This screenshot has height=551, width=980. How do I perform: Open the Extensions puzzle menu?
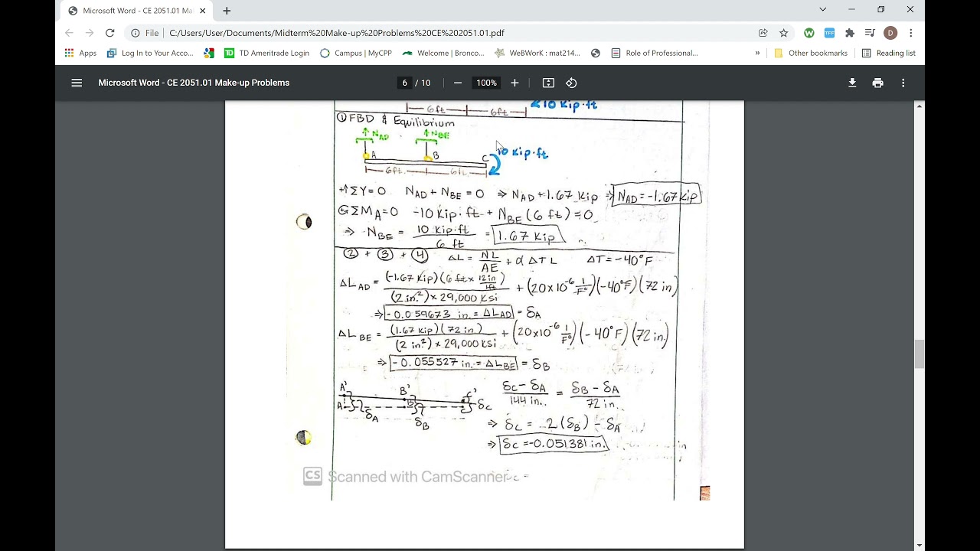pos(850,33)
